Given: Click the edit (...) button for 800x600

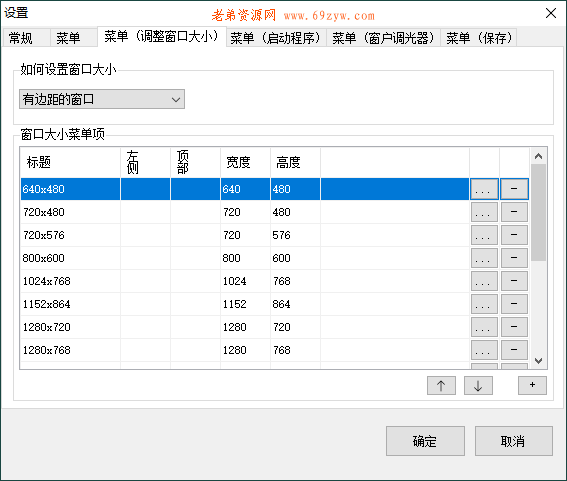Looking at the screenshot, I should click(x=484, y=258).
